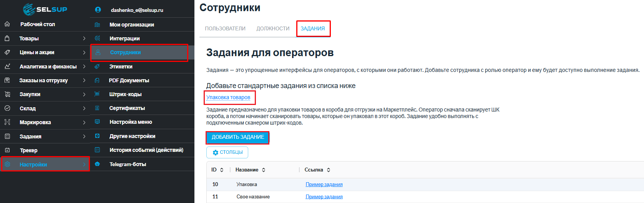
Task: Click the ID 10 cell
Action: 215,185
